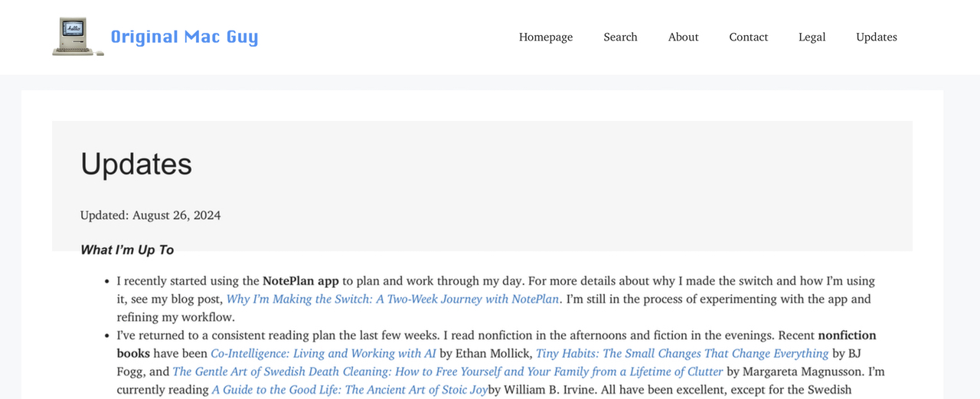
Task: Click the Updates page heading
Action: pyautogui.click(x=136, y=164)
